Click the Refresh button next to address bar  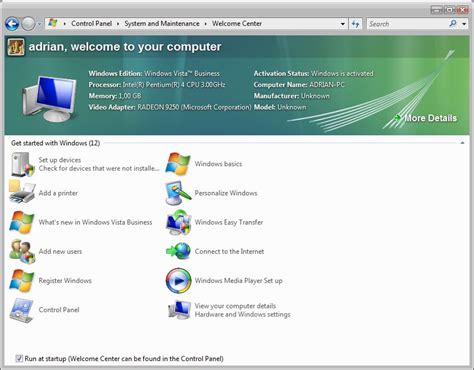pos(355,24)
